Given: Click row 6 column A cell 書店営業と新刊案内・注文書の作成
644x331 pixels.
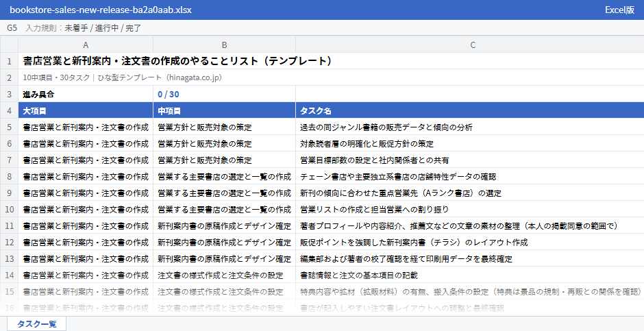Looking at the screenshot, I should (x=86, y=143).
